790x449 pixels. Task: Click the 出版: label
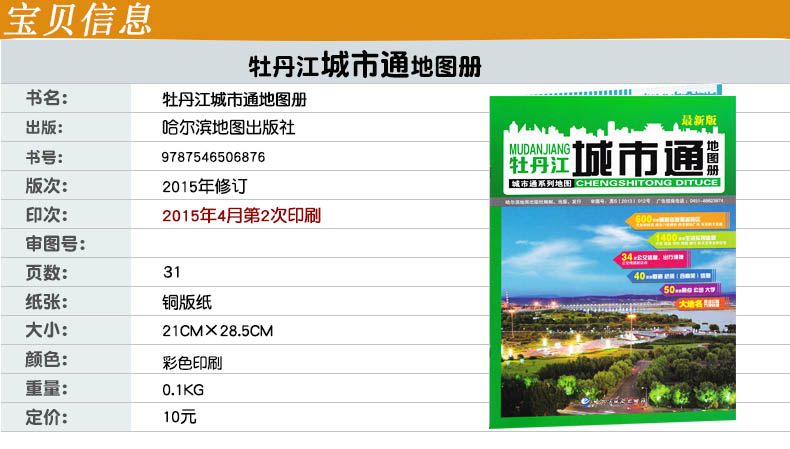click(44, 127)
